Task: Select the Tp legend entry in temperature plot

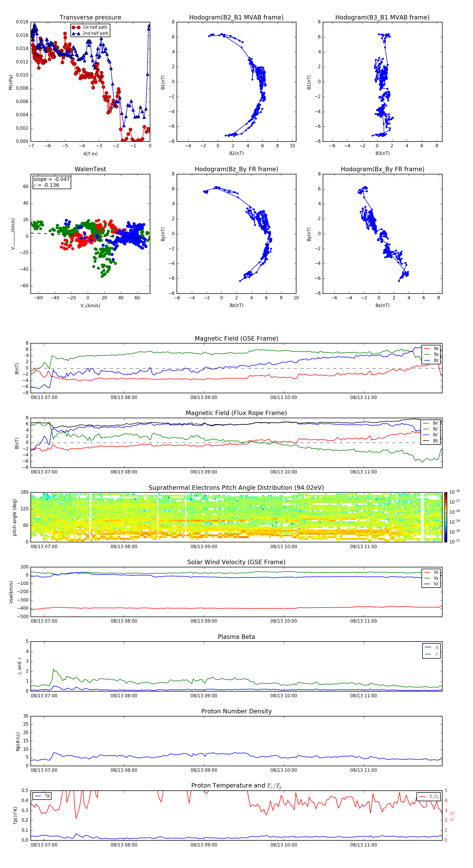Action: coord(42,796)
